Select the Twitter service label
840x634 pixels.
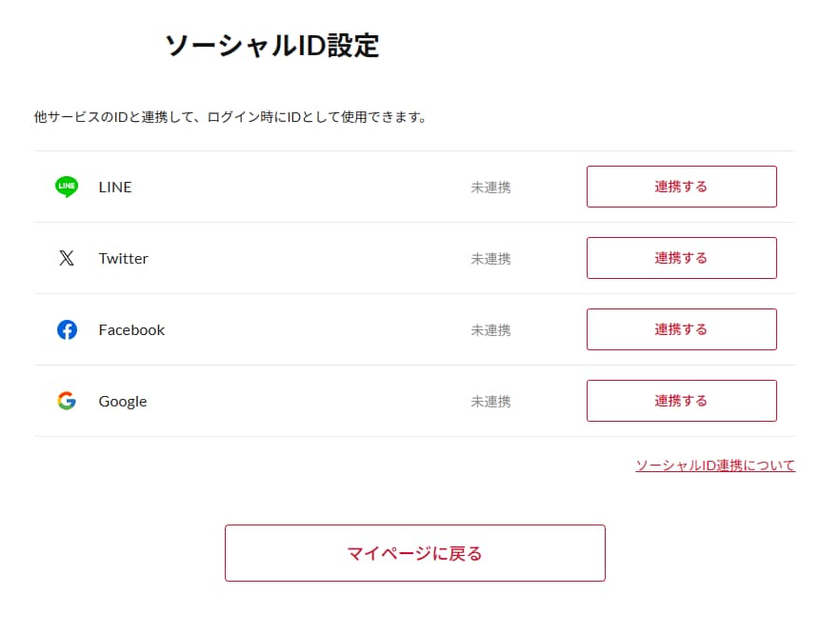pos(123,259)
